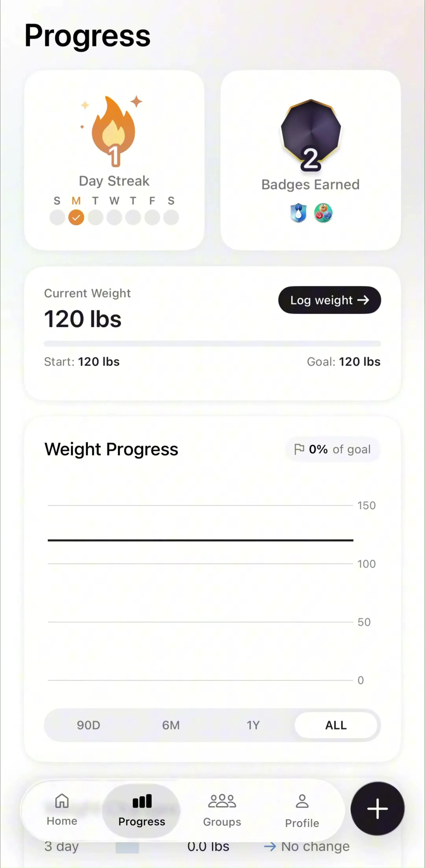
Task: Tap the weight progress chart line
Action: click(x=200, y=540)
